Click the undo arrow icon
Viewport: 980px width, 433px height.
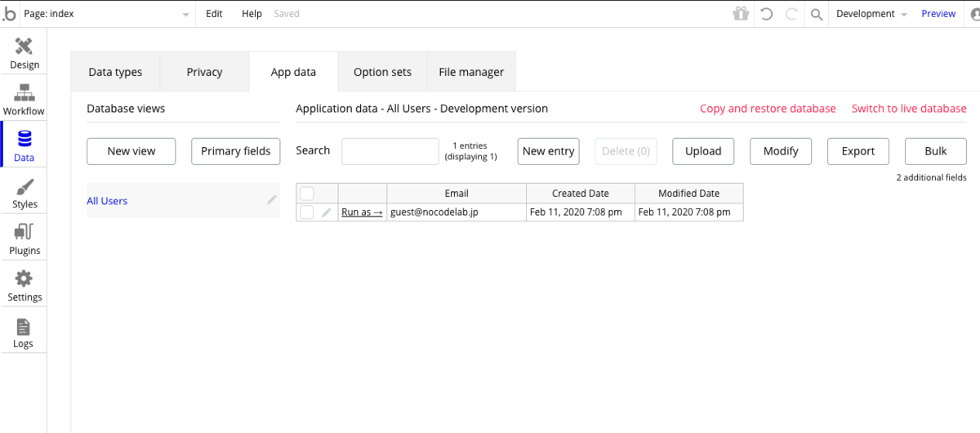tap(766, 14)
